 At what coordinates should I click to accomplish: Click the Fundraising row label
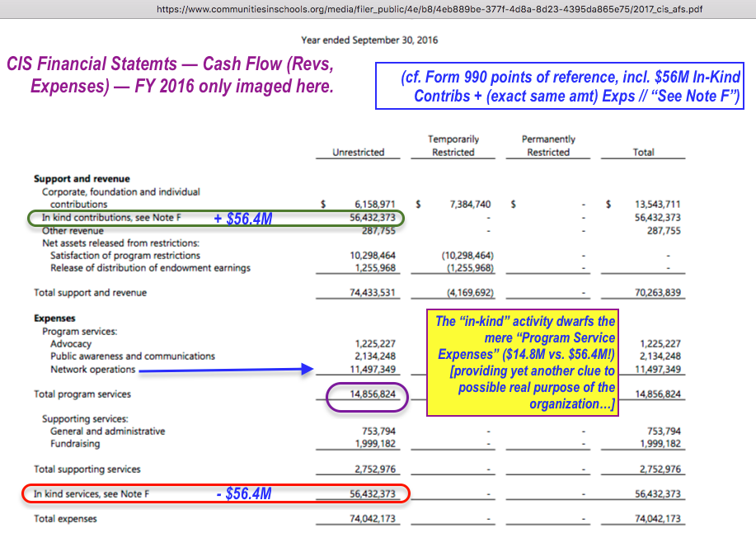[x=75, y=444]
